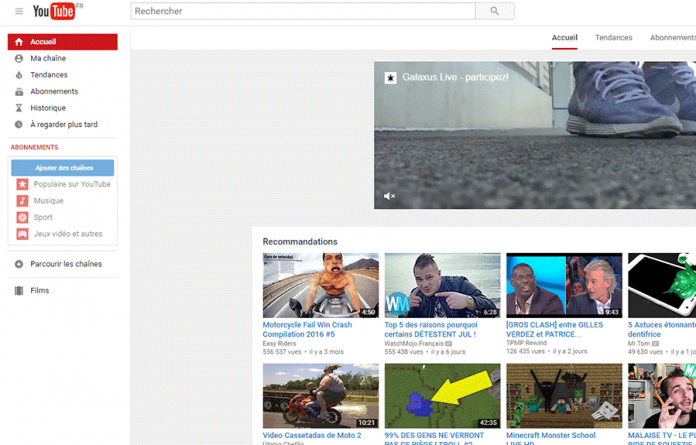Open the MALAISE TV video thumbnail
The height and width of the screenshot is (445, 696).
point(662,396)
